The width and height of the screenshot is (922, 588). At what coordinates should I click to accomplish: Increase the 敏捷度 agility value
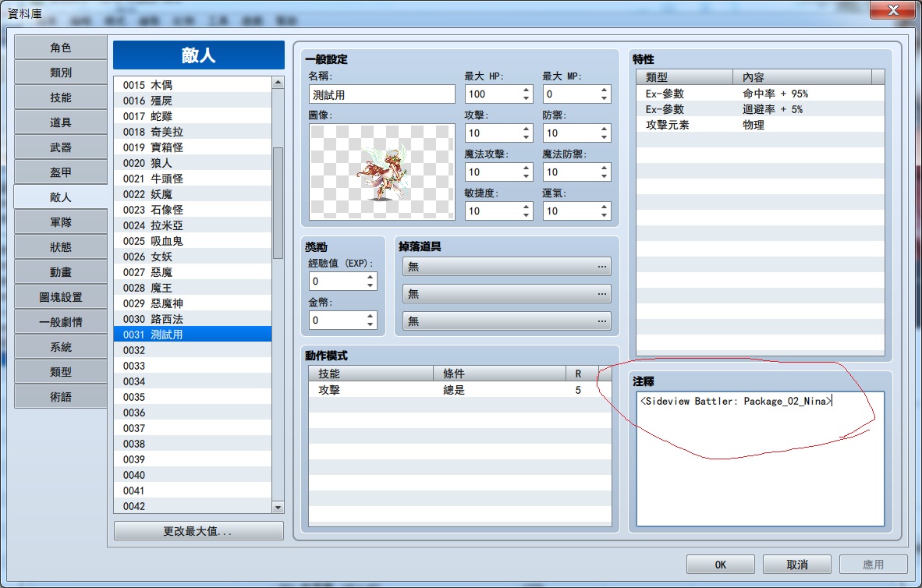click(x=526, y=207)
